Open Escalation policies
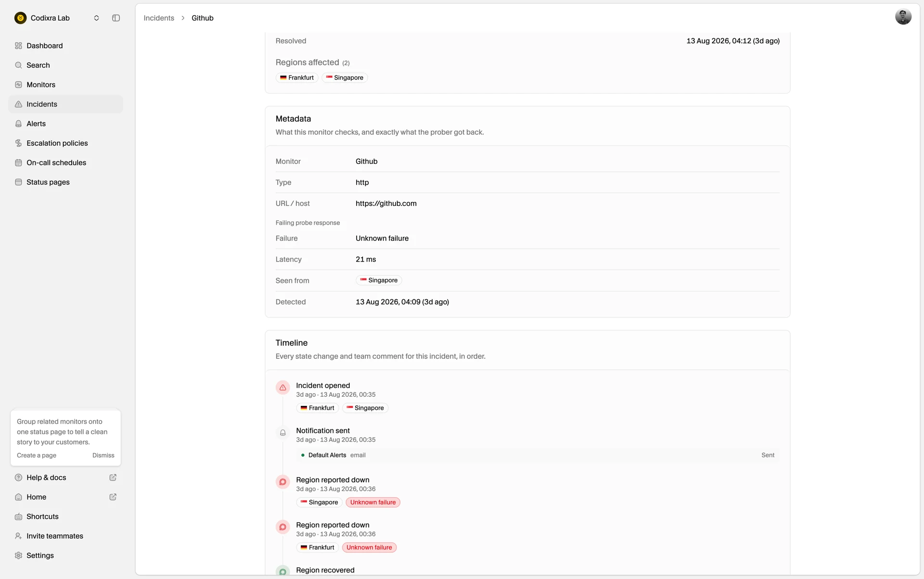This screenshot has width=924, height=579. tap(66, 143)
